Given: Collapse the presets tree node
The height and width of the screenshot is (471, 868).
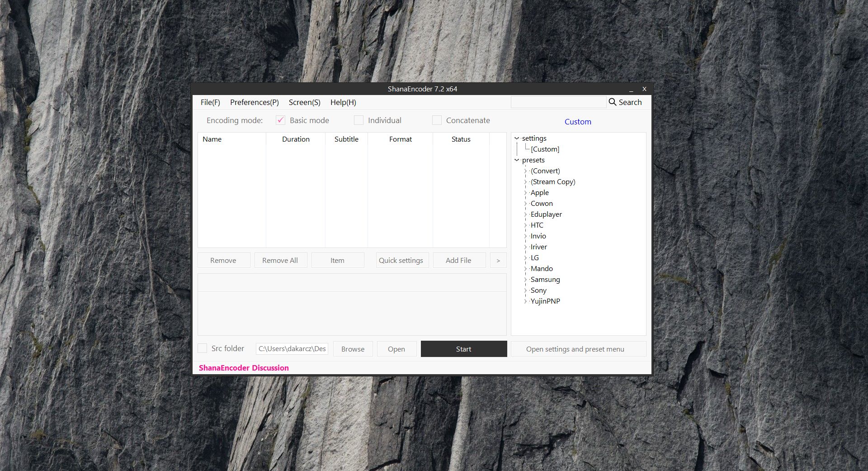Looking at the screenshot, I should [x=517, y=160].
